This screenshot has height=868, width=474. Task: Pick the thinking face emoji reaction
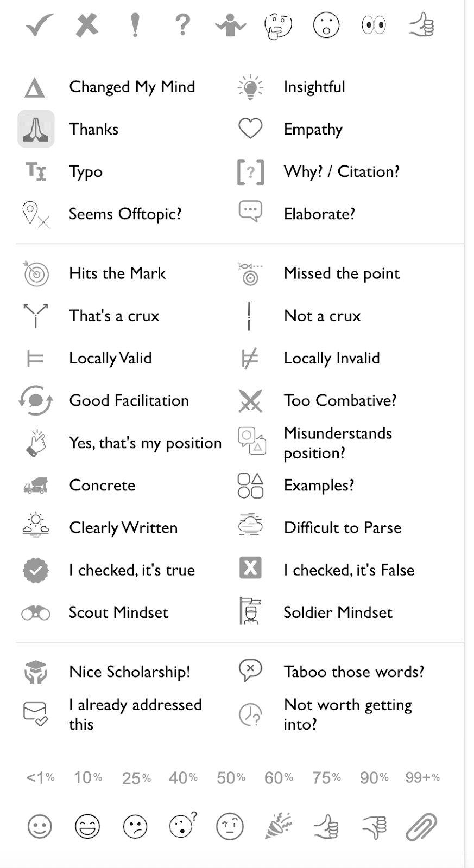(278, 25)
